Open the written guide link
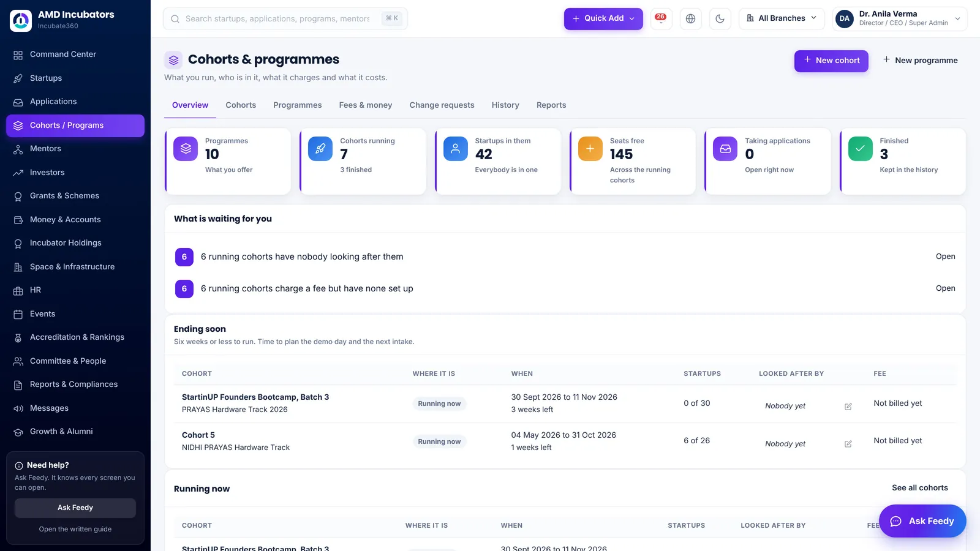980x551 pixels. pos(75,529)
